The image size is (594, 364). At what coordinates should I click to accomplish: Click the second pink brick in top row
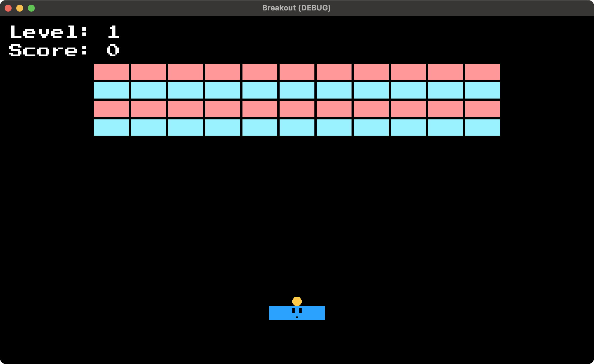tap(148, 72)
